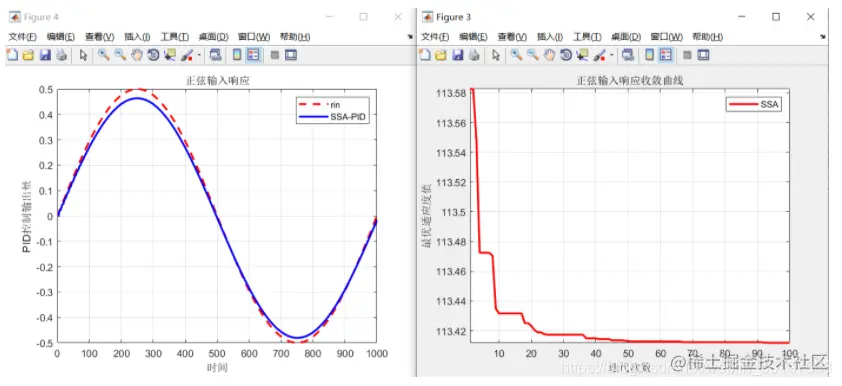This screenshot has height=386, width=842.
Task: Hide plot tools in Figure 4 toolbar
Action: pyautogui.click(x=274, y=55)
